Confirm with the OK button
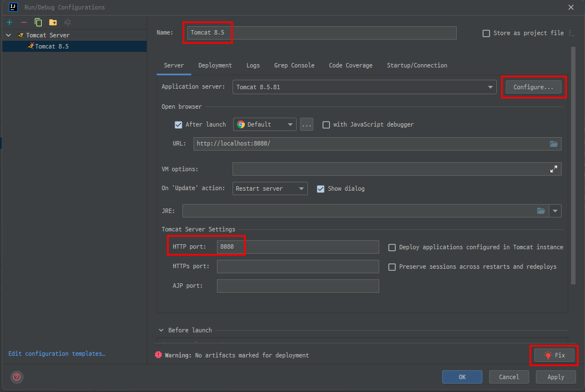This screenshot has height=392, width=585. (462, 377)
